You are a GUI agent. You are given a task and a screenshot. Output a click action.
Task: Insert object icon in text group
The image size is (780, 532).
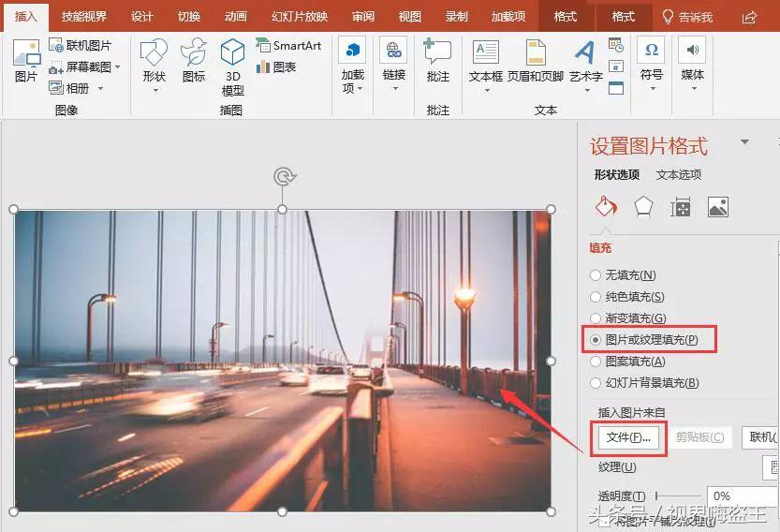click(x=616, y=88)
